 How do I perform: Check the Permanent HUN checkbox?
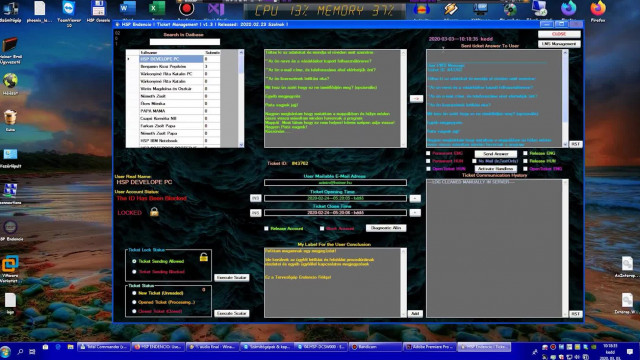(428, 161)
